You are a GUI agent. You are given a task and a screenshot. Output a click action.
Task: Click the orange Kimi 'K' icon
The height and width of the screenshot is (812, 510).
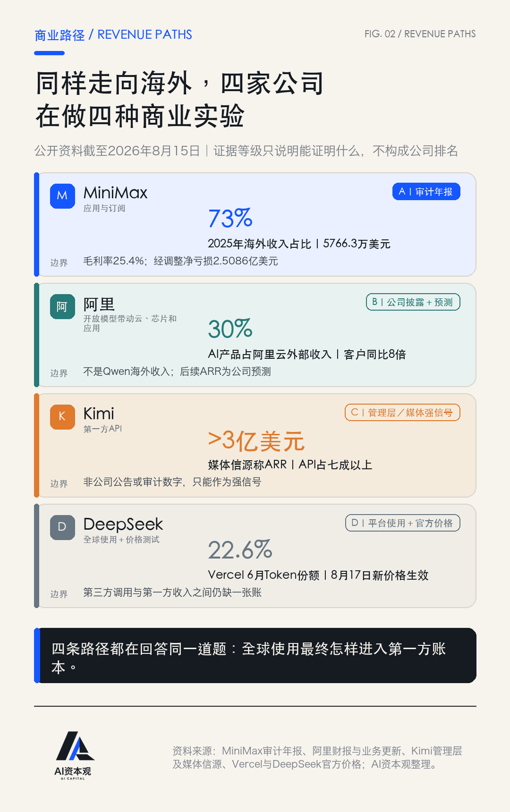[62, 416]
